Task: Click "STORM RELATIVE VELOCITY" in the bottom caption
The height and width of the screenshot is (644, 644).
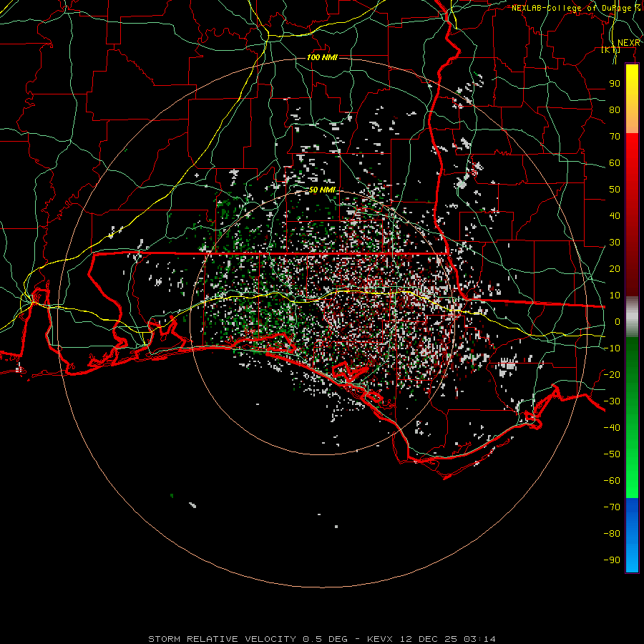Action: point(222,639)
